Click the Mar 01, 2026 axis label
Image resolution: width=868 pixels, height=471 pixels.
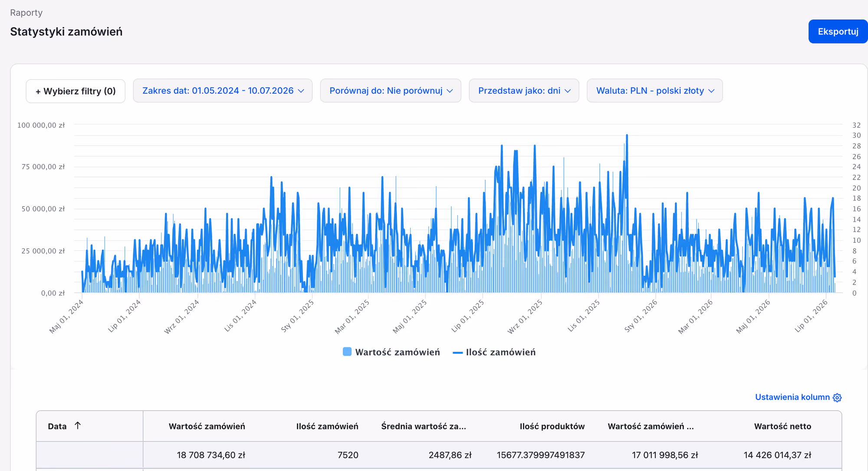[x=695, y=317]
